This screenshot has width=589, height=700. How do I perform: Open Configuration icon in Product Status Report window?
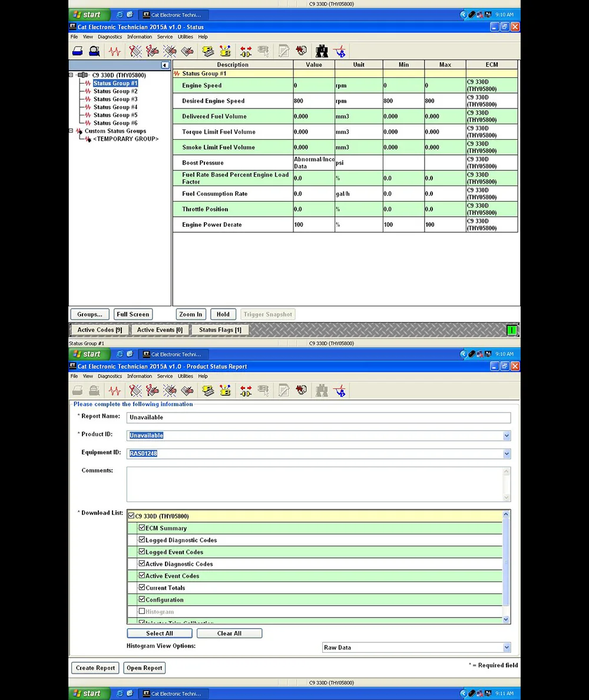pos(226,391)
